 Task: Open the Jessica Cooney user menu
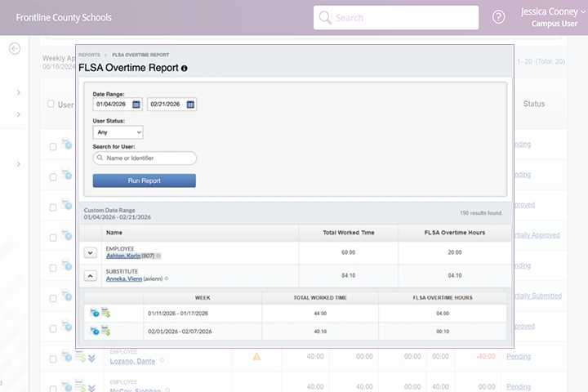click(x=553, y=17)
